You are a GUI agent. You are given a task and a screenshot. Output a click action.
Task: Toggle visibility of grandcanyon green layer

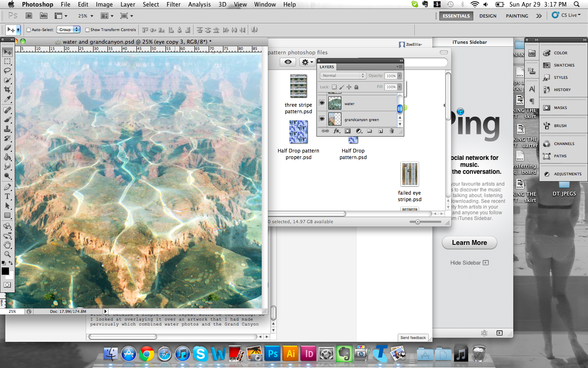(x=322, y=119)
